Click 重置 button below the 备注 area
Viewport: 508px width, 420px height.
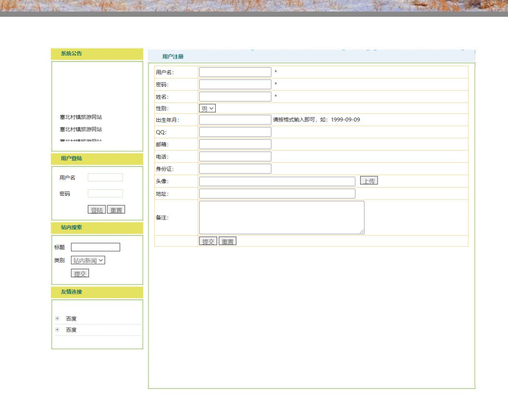click(x=227, y=241)
